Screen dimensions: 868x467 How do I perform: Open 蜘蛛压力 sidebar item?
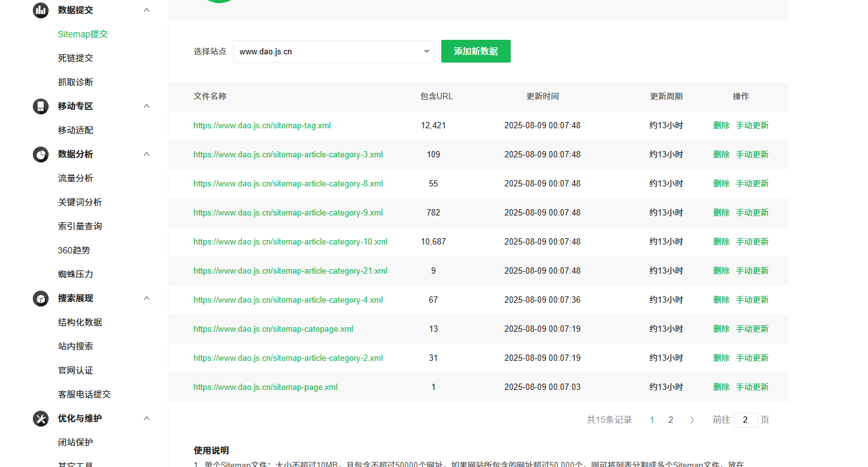[x=75, y=274]
